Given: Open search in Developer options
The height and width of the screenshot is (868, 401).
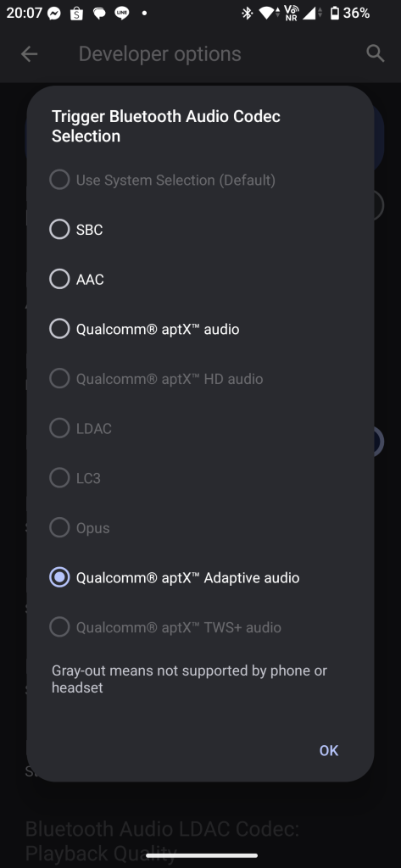Looking at the screenshot, I should [376, 53].
